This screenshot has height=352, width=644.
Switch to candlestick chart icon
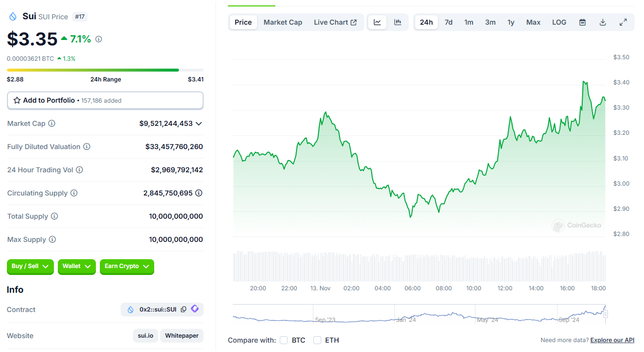[398, 22]
